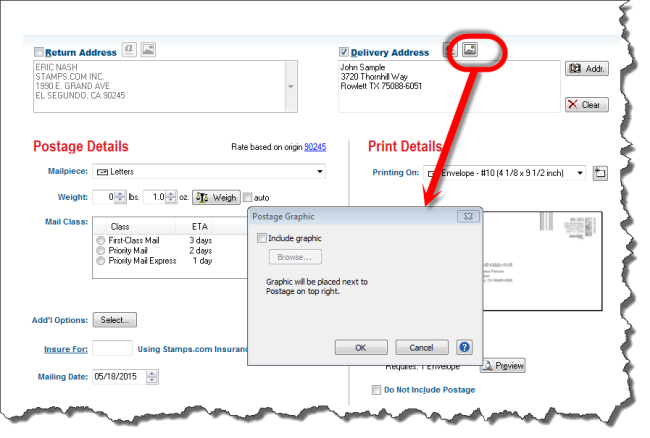Image resolution: width=650 pixels, height=438 pixels.
Task: Click the Mailing Date stepper arrows
Action: click(152, 378)
